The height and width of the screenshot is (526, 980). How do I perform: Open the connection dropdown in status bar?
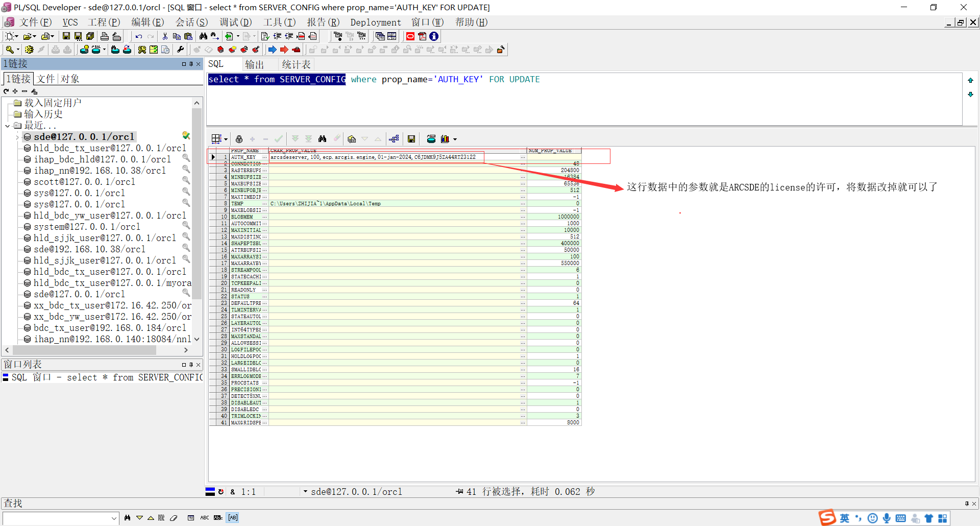[x=305, y=492]
